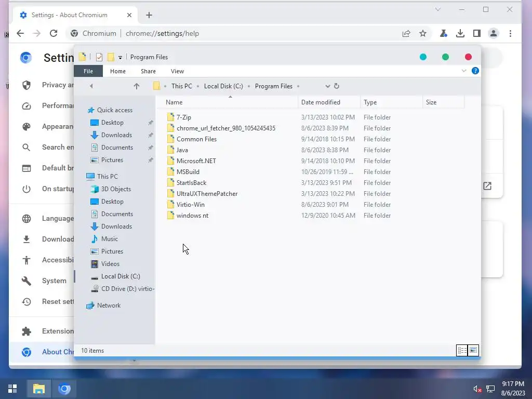Open address bar history dropdown
The width and height of the screenshot is (532, 399).
(327, 86)
